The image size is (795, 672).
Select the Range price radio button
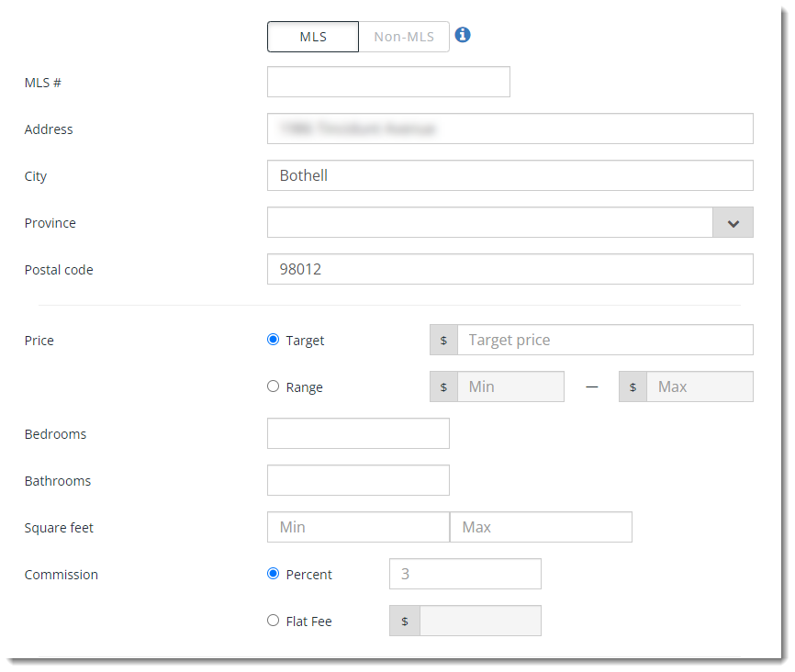point(273,386)
